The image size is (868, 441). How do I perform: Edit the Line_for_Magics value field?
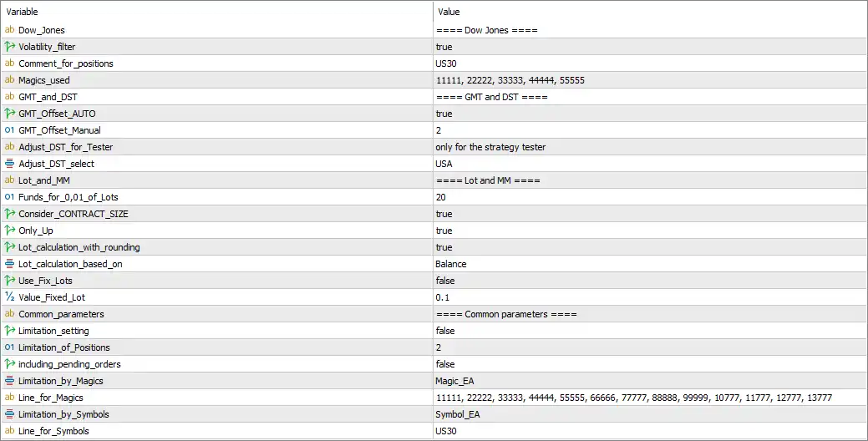650,398
